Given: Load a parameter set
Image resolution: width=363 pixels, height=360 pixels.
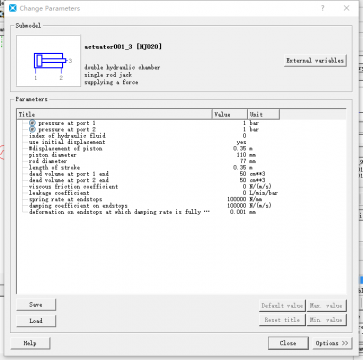Looking at the screenshot, I should click(x=36, y=321).
